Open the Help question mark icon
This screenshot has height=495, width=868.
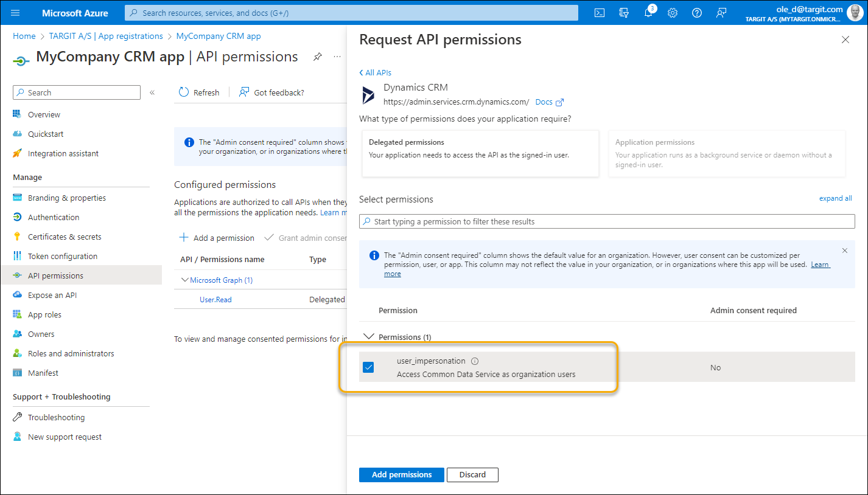(697, 12)
